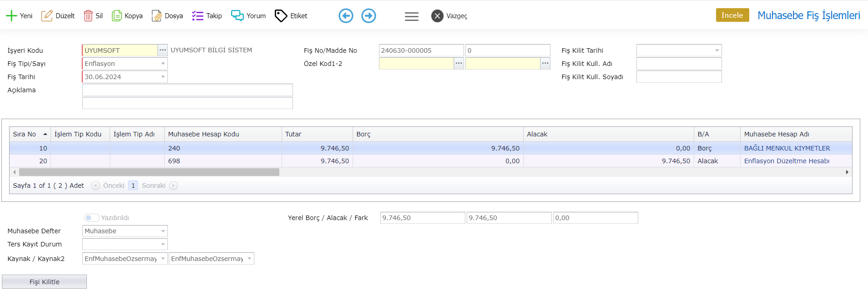Open first Özel Kod lookup ellipsis button
The height and width of the screenshot is (296, 868).
point(459,64)
